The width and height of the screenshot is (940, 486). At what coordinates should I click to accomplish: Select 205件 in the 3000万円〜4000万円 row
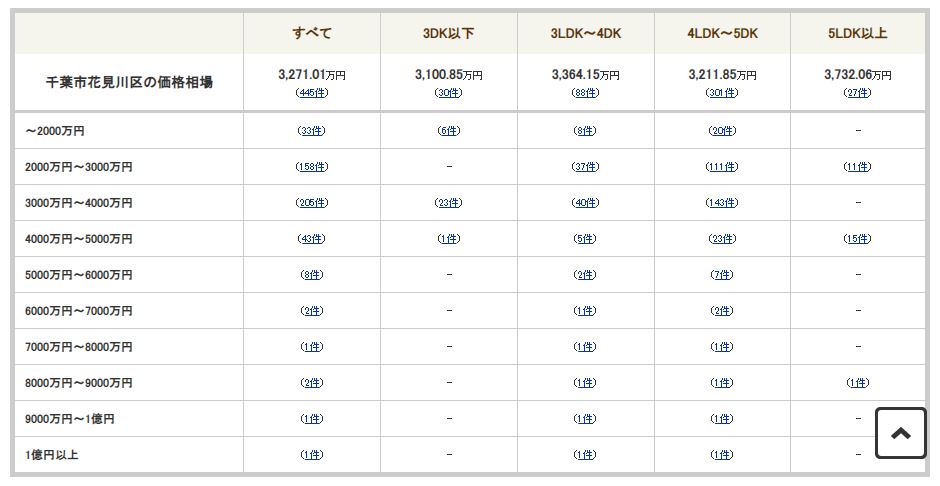coord(312,203)
